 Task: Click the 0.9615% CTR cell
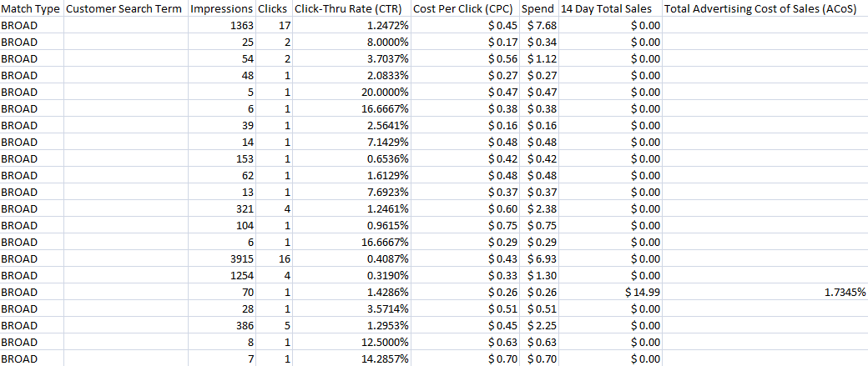click(351, 225)
